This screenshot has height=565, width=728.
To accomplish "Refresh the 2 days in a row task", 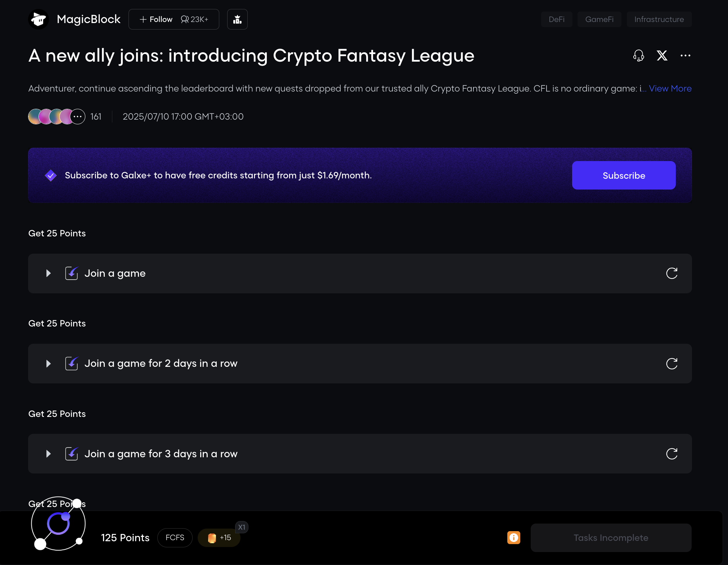I will 672,364.
